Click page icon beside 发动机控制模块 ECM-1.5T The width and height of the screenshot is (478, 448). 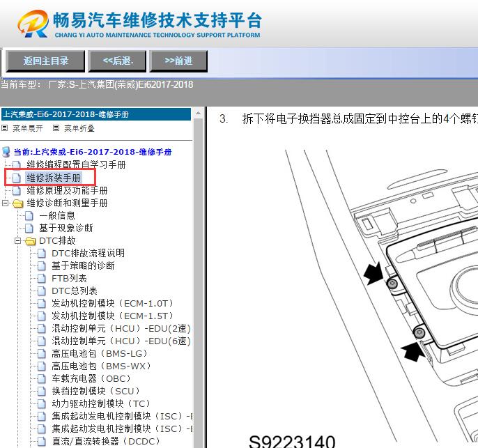click(x=42, y=316)
